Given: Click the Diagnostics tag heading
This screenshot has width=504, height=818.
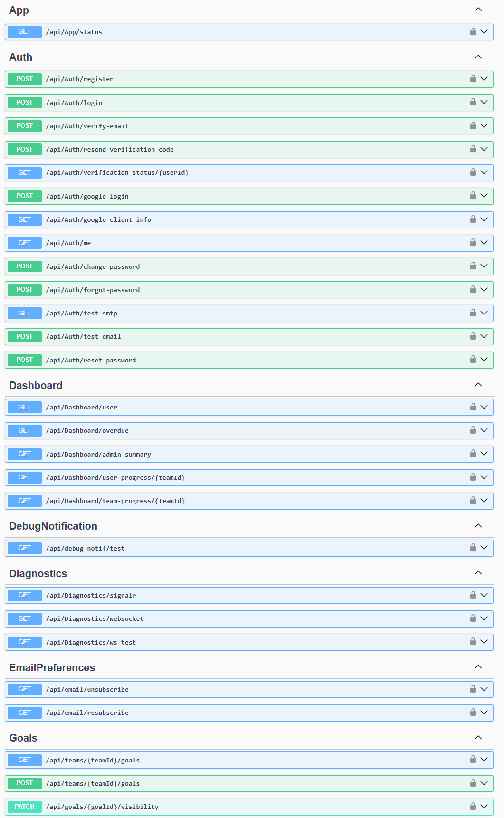Looking at the screenshot, I should pyautogui.click(x=38, y=574).
